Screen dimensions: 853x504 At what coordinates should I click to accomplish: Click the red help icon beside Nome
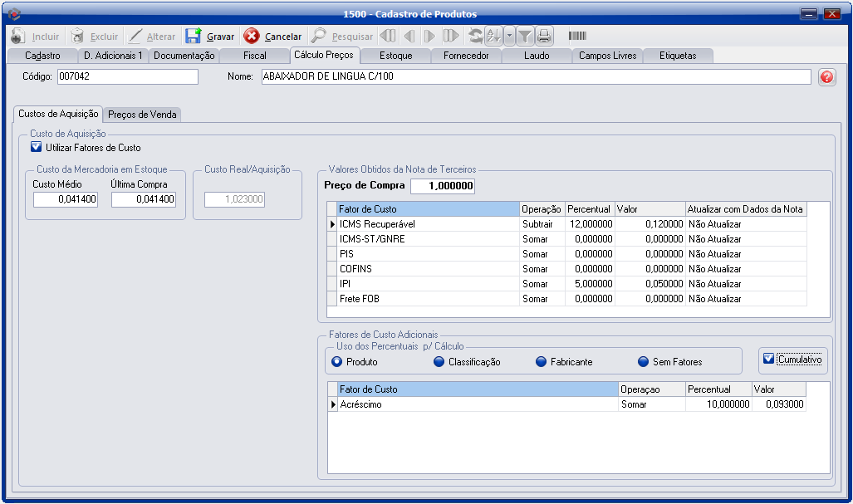826,77
